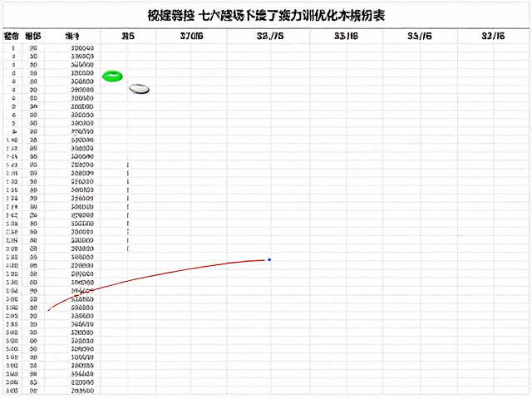Click the sheet title at top
This screenshot has height=399, width=532.
click(266, 16)
